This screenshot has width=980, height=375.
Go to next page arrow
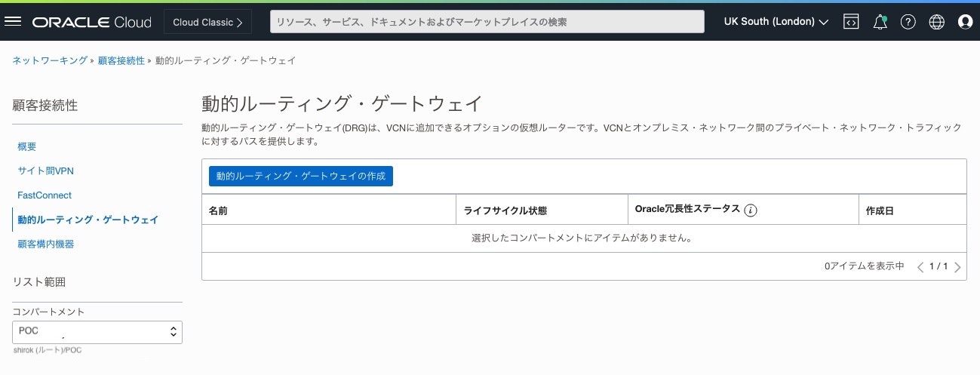957,267
